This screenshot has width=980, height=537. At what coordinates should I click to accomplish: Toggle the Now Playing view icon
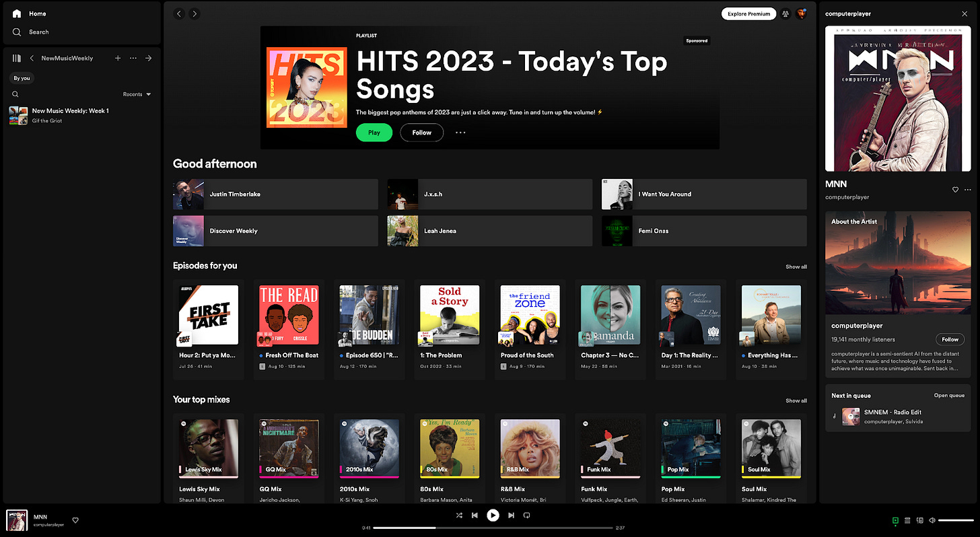tap(895, 520)
